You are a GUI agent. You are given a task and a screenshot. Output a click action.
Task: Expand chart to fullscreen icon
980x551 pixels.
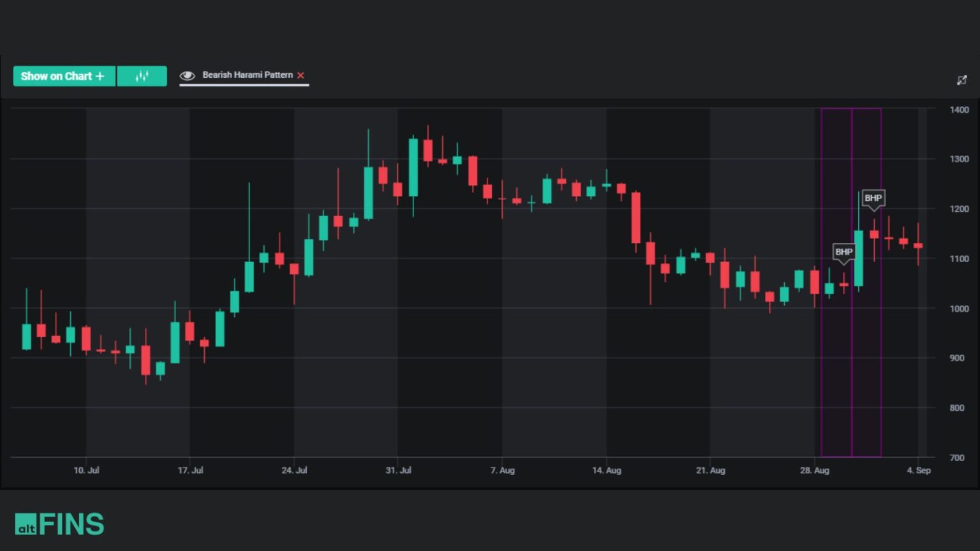961,80
